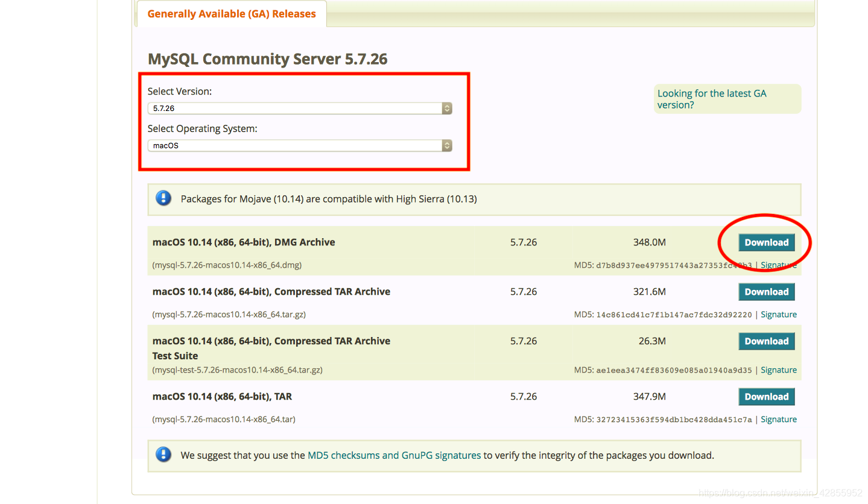Click the info icon beside Mojave packages note
This screenshot has height=504, width=868.
coord(163,198)
